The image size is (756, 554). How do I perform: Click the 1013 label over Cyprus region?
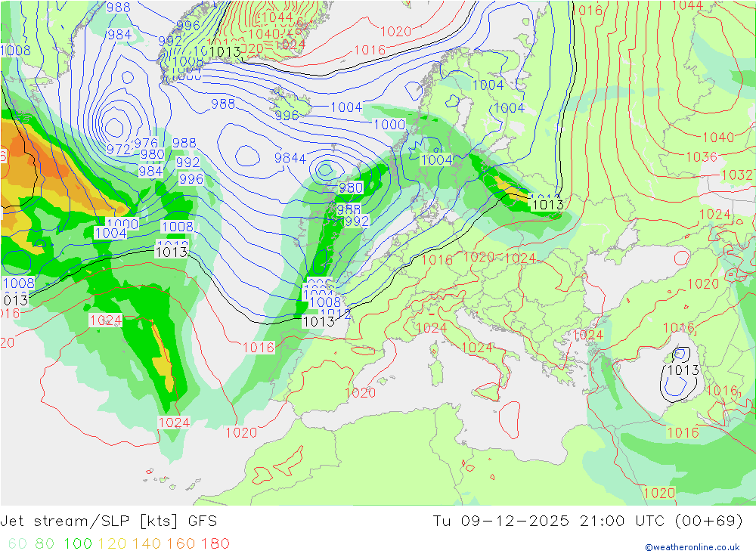point(683,370)
